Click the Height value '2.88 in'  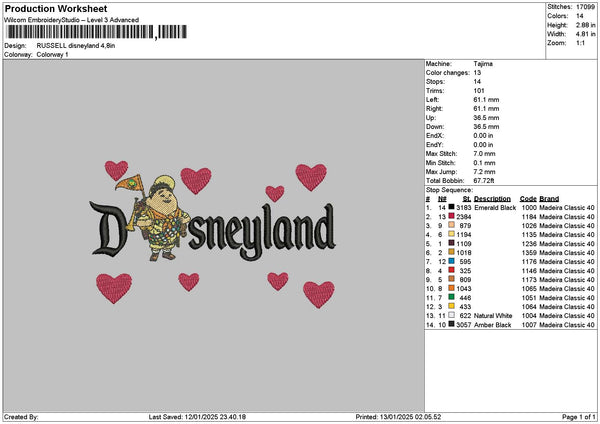tap(585, 25)
